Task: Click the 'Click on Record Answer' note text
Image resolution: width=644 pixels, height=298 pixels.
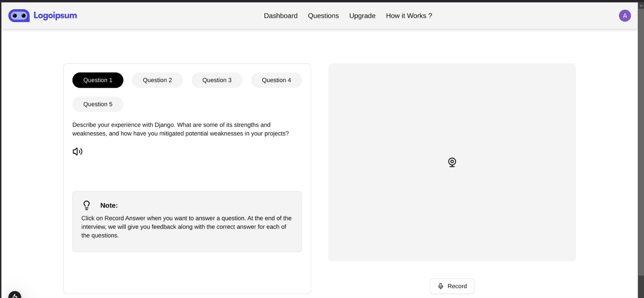Action: [x=186, y=227]
